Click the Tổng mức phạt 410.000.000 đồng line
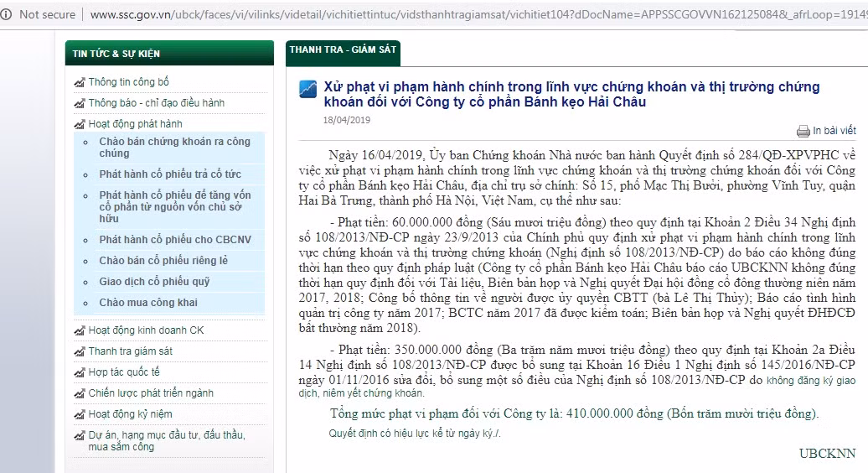The width and height of the screenshot is (868, 473). click(x=575, y=413)
